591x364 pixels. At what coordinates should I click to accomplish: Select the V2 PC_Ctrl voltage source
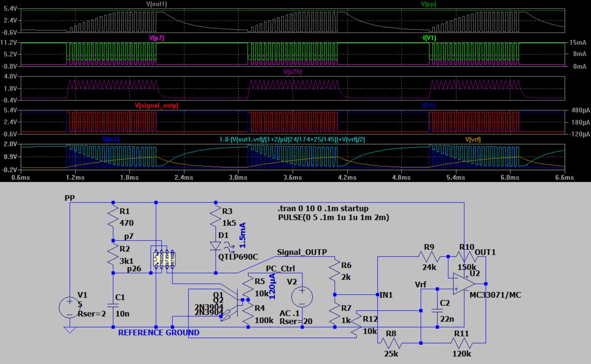pos(302,297)
